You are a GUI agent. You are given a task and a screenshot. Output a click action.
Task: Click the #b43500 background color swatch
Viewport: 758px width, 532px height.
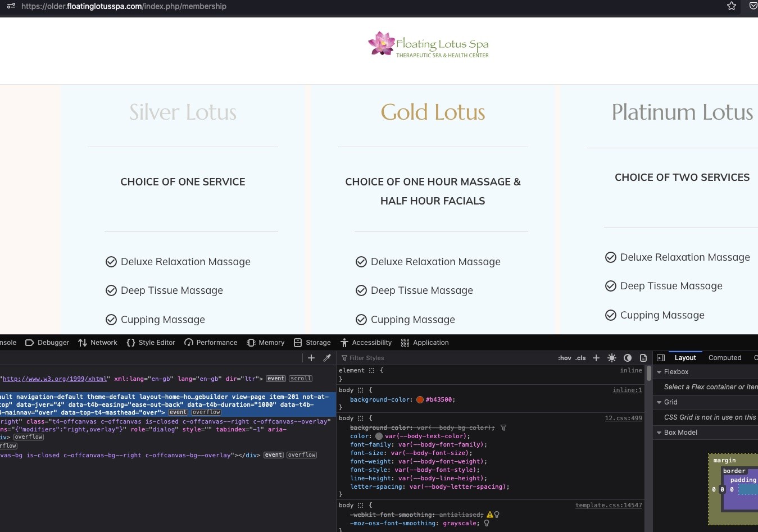point(420,400)
